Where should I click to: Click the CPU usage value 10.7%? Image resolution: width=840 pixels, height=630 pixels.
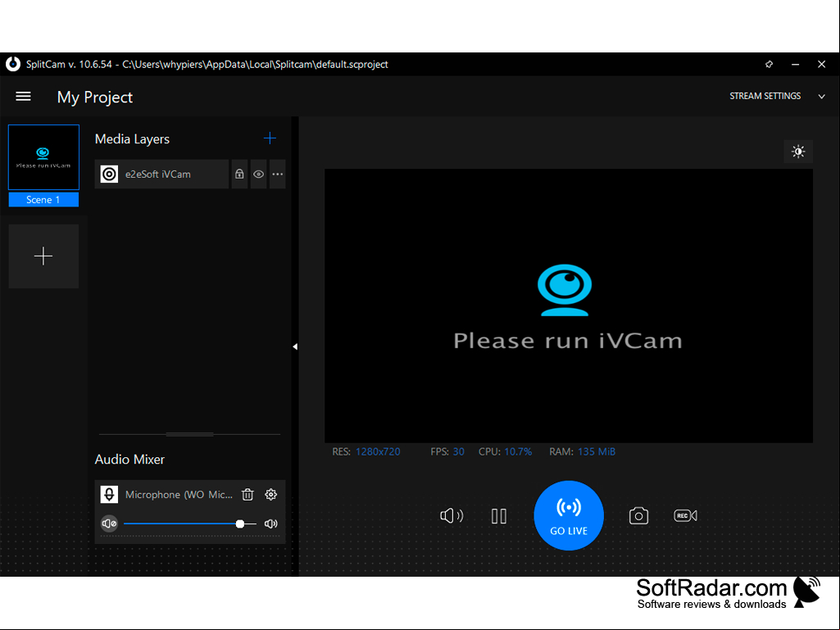518,451
